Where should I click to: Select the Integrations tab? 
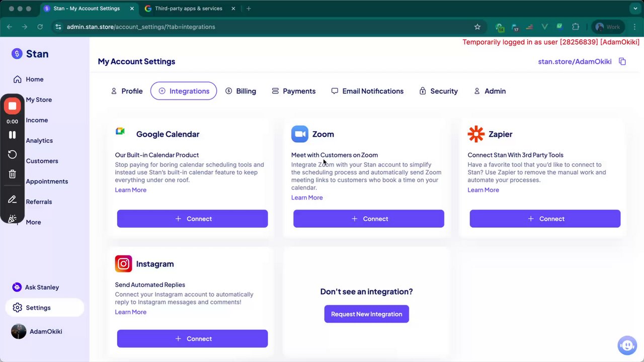click(x=184, y=91)
